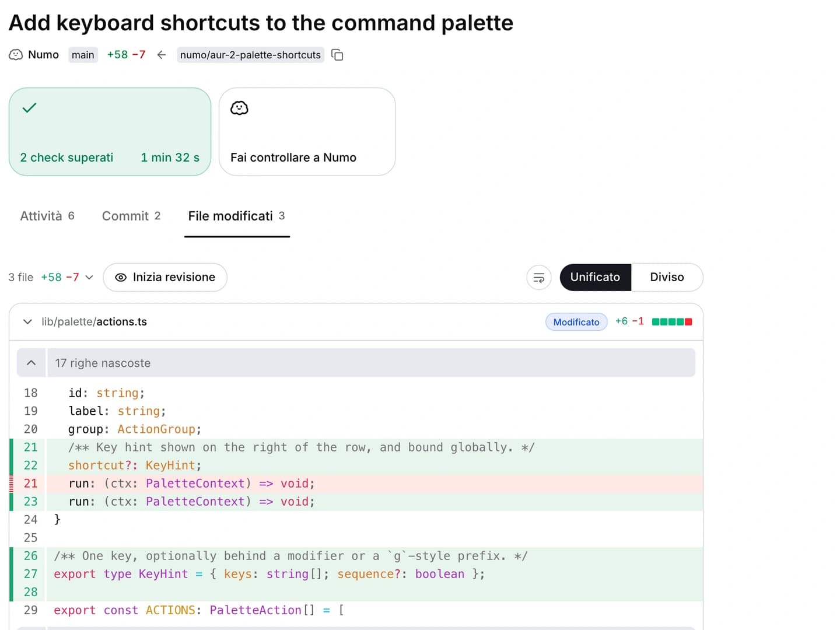Open the Commit tab

tap(131, 216)
